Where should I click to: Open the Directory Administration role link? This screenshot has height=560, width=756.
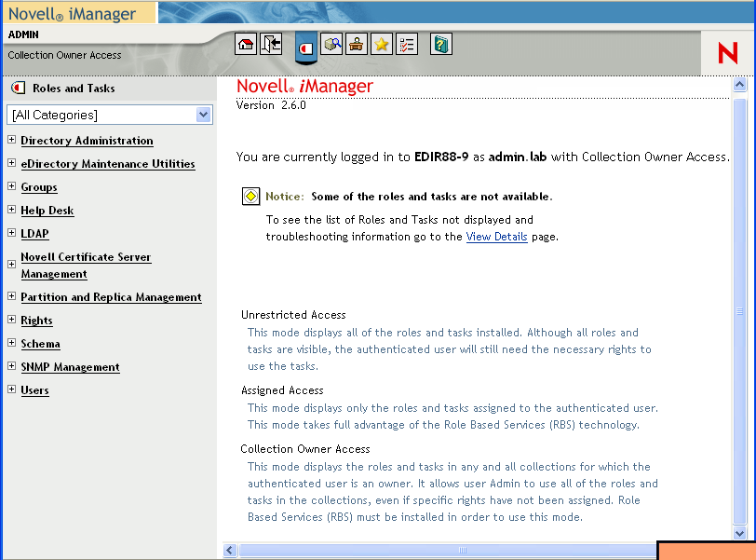[87, 141]
